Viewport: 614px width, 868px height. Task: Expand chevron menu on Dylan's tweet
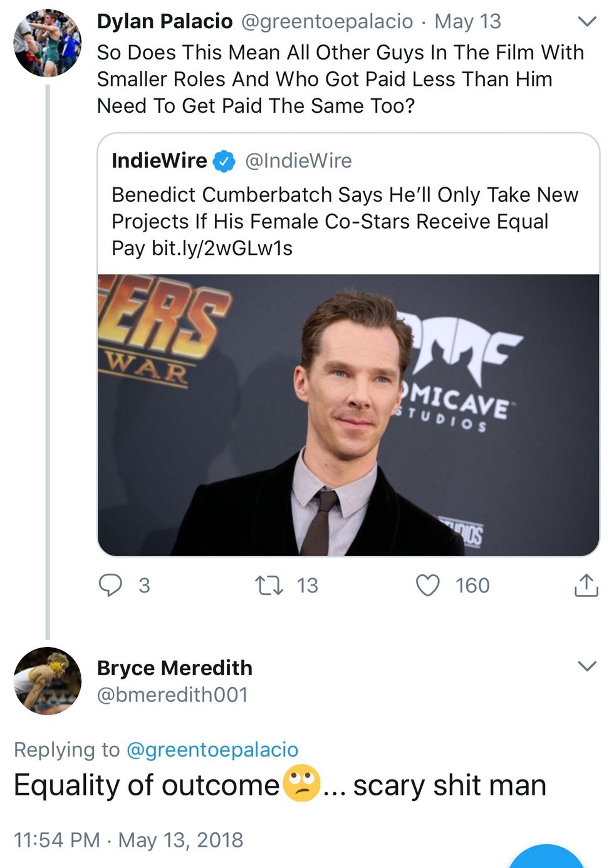[x=586, y=22]
